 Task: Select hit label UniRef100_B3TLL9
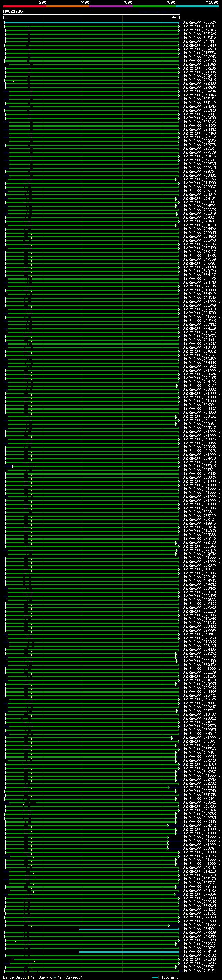[199, 103]
